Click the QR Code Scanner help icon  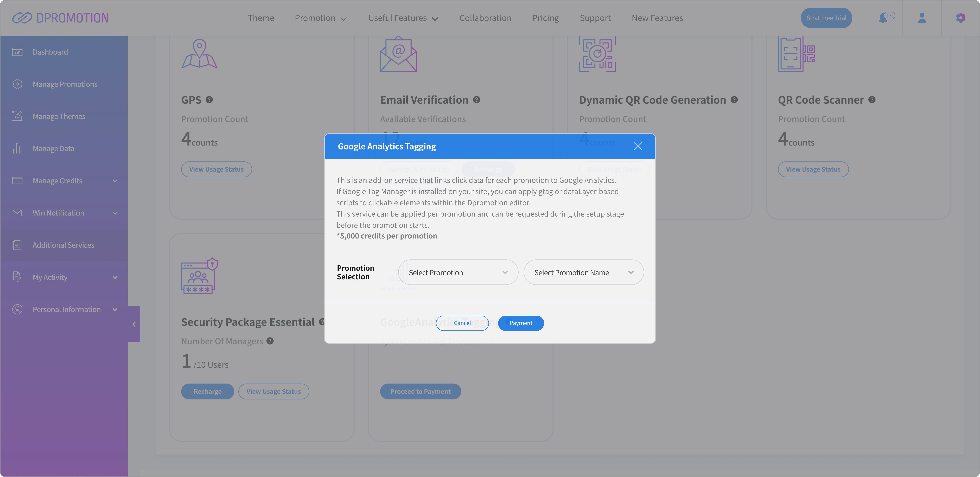(872, 100)
